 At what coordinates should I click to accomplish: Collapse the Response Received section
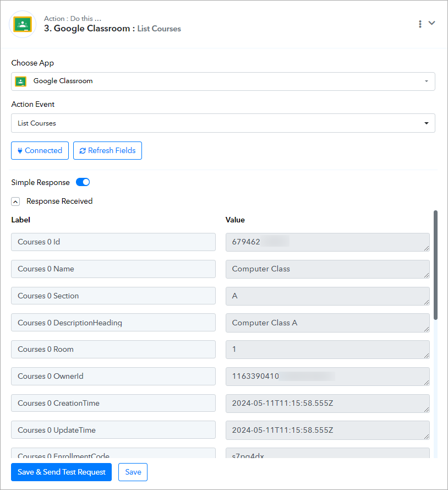tap(15, 202)
